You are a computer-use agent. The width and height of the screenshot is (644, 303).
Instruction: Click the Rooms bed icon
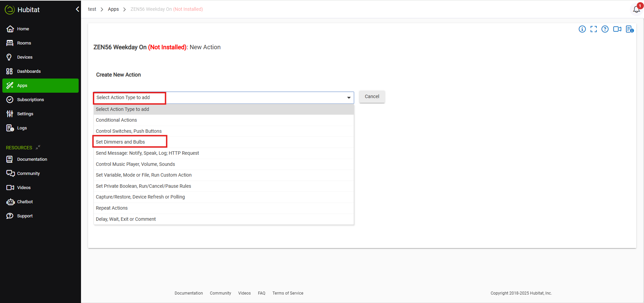[x=10, y=43]
